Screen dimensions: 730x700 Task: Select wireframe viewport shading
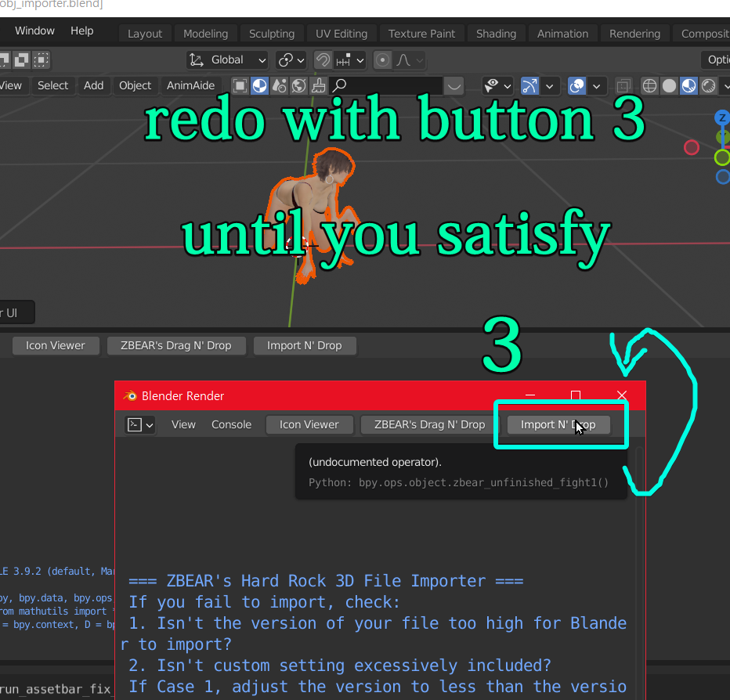pyautogui.click(x=649, y=85)
